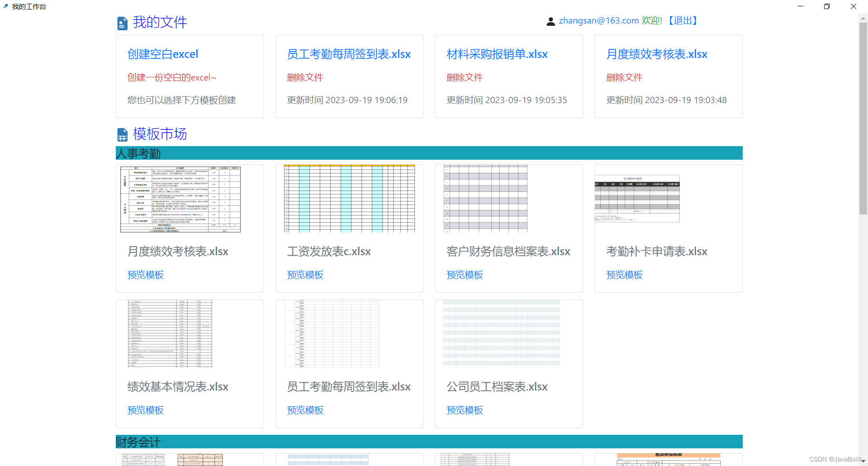Click 【退出】 to log out
The height and width of the screenshot is (466, 868).
(x=683, y=20)
